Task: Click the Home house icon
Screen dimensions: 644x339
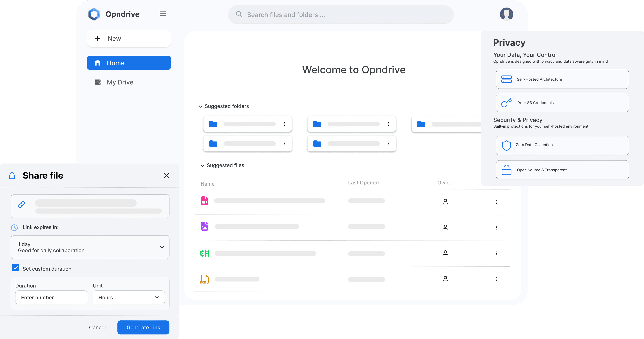Action: 97,63
